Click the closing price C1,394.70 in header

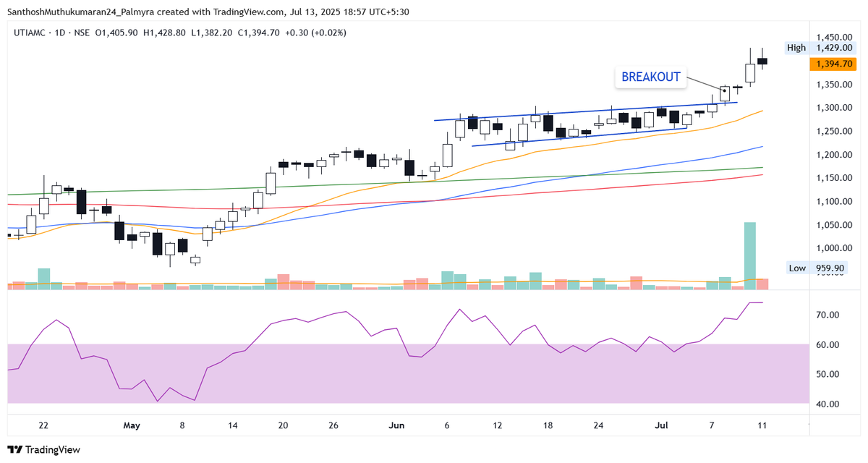click(x=260, y=33)
